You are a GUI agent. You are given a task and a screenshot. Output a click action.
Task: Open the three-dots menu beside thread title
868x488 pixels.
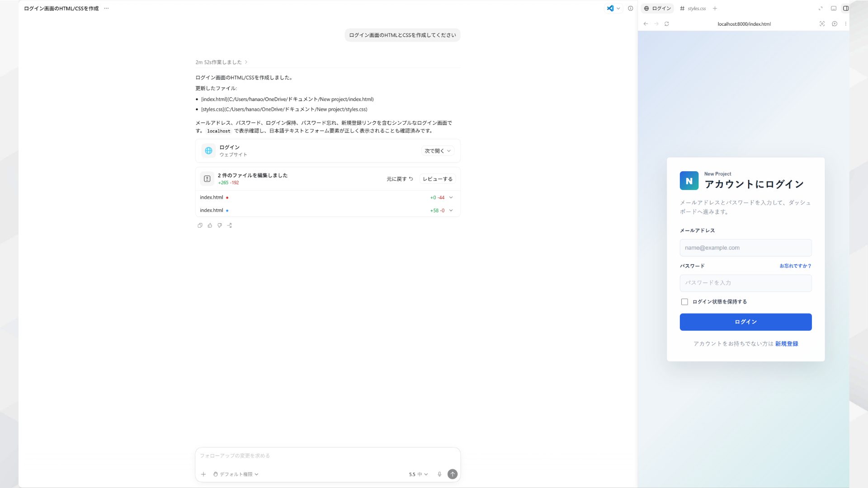tap(106, 9)
